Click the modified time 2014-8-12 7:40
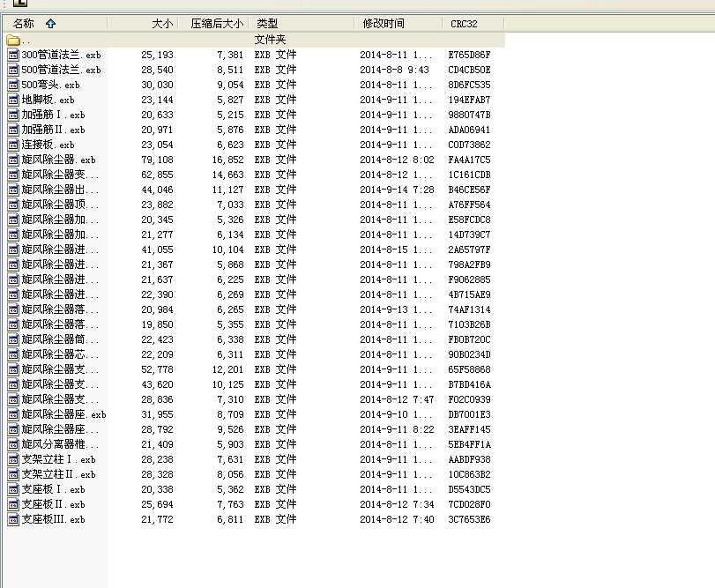Image resolution: width=715 pixels, height=588 pixels. tap(397, 519)
